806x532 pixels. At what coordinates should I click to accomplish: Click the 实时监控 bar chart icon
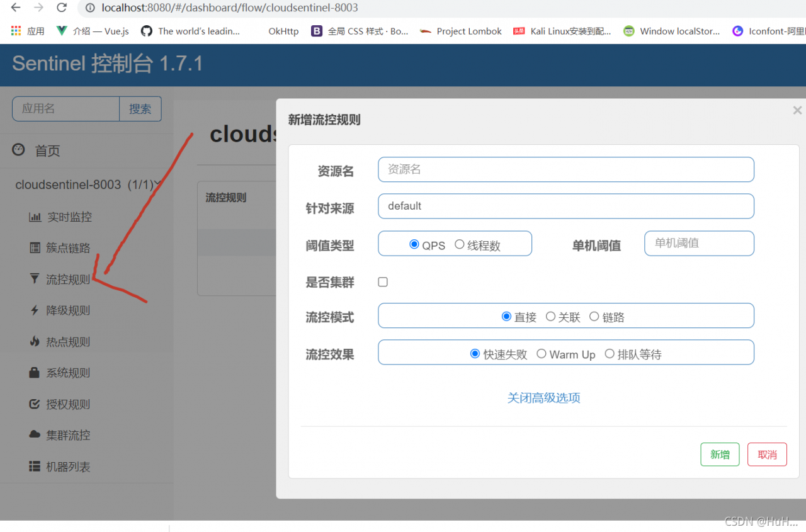click(35, 217)
